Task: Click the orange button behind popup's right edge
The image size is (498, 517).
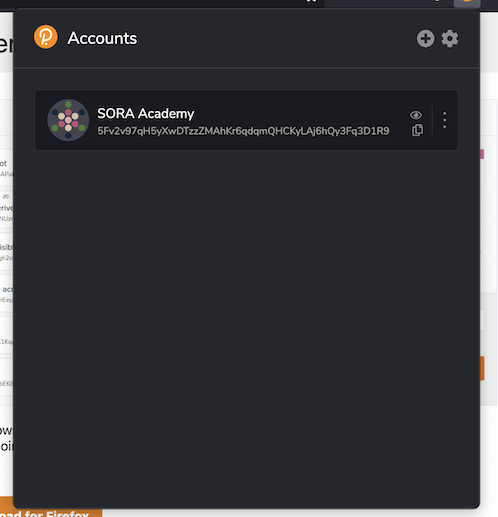Action: click(482, 368)
